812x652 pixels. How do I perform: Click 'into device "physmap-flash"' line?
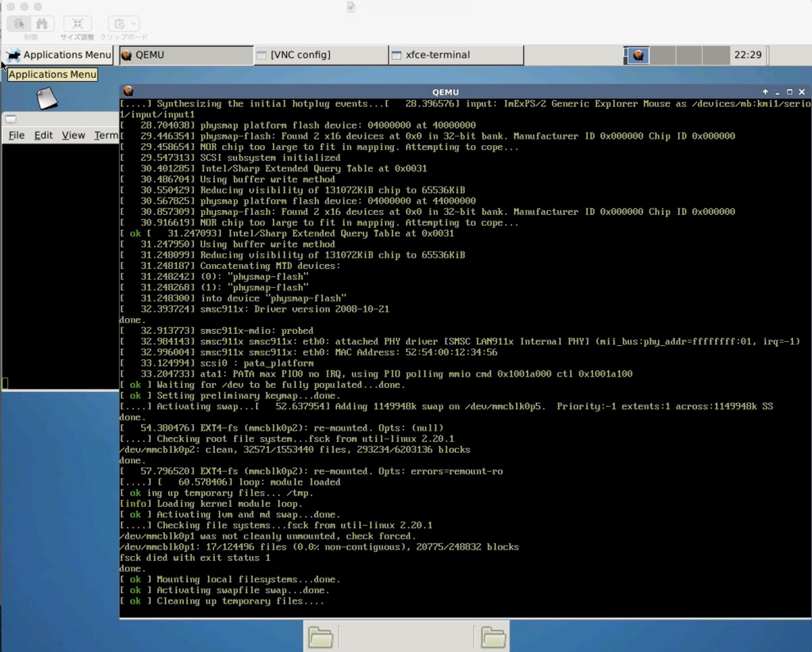pyautogui.click(x=233, y=298)
